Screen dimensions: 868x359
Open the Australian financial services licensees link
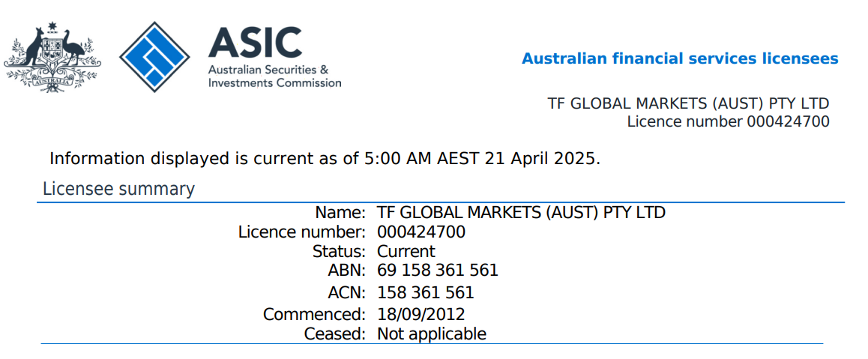click(680, 58)
